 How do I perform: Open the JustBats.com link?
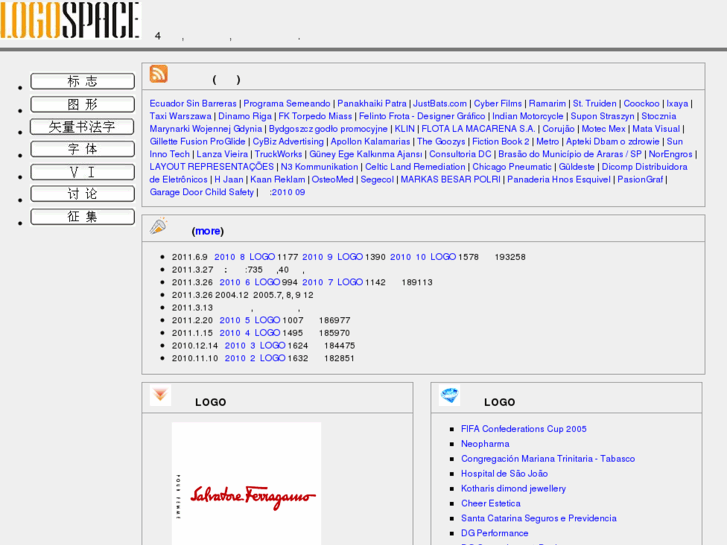click(440, 103)
